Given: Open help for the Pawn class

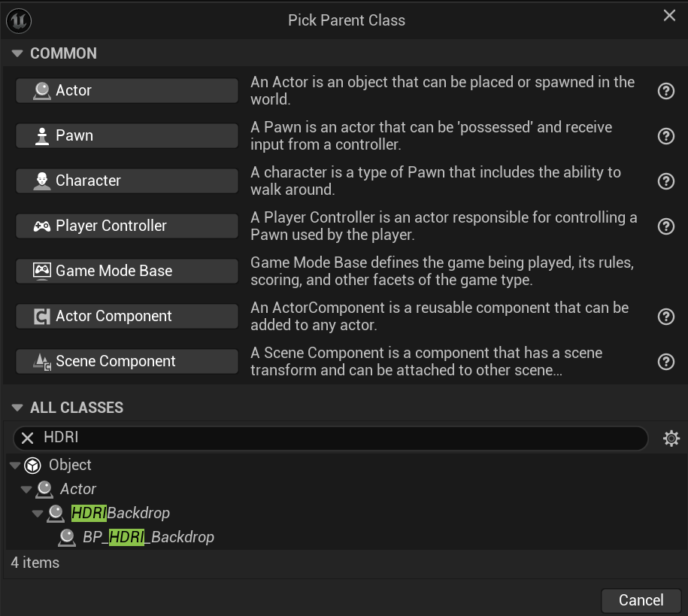Looking at the screenshot, I should click(x=665, y=136).
